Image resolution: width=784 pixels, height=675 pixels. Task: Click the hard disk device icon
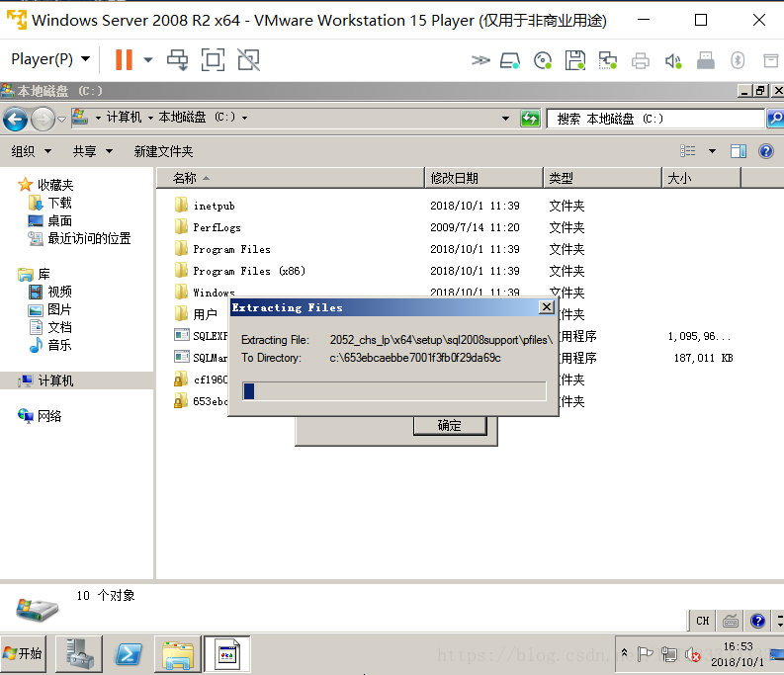point(510,61)
